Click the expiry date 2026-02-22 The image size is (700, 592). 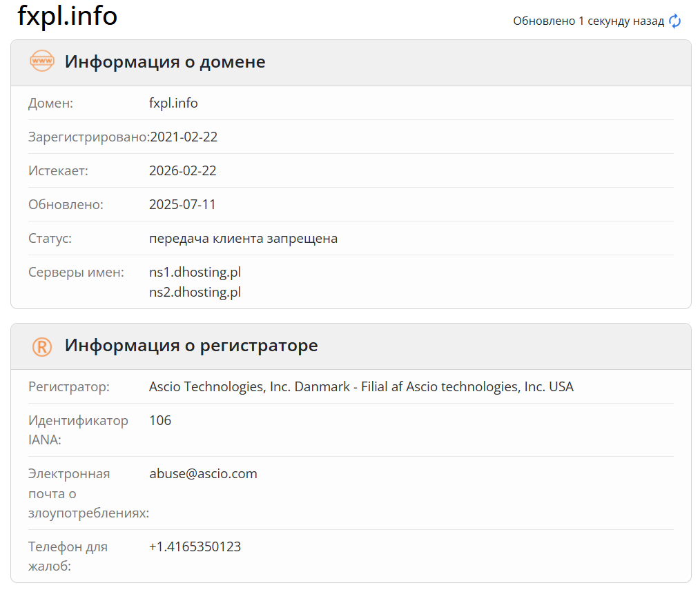[x=182, y=170]
